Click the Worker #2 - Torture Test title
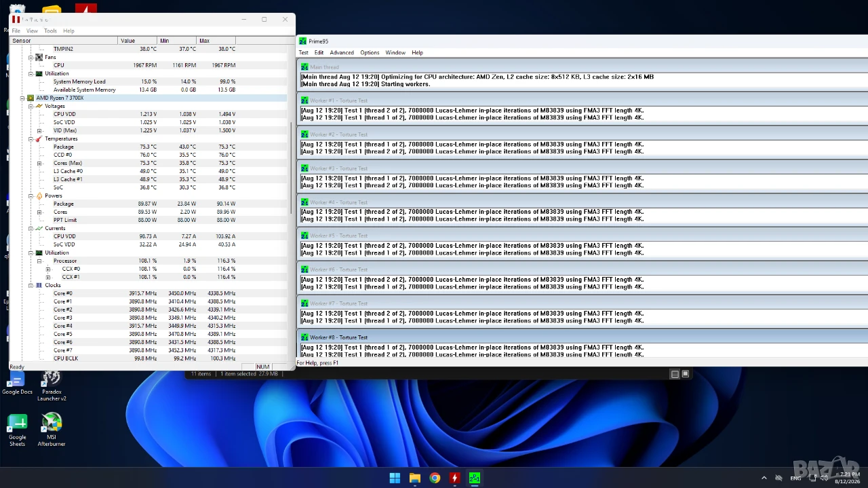The image size is (868, 488). tap(339, 134)
